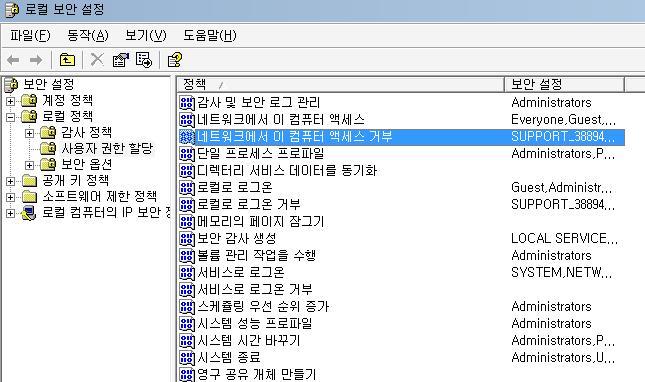Click the title bar security settings icon
Viewport: 645px width, 382px height.
12,9
